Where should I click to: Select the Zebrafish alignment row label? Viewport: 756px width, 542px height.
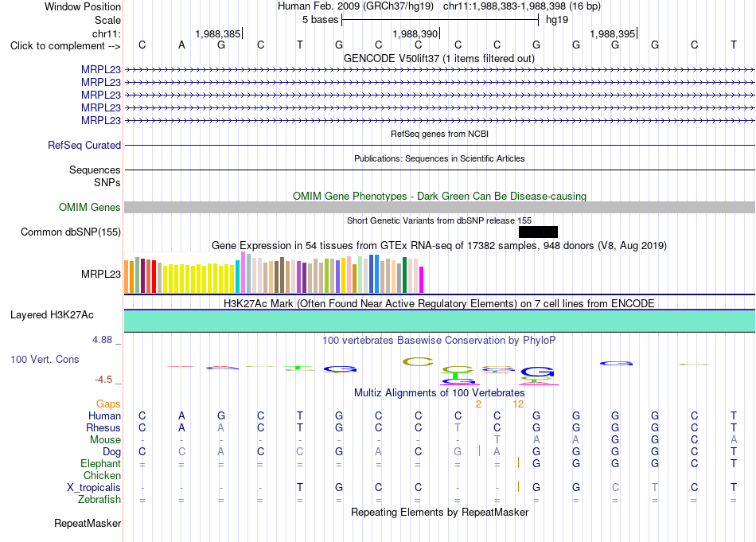click(99, 499)
